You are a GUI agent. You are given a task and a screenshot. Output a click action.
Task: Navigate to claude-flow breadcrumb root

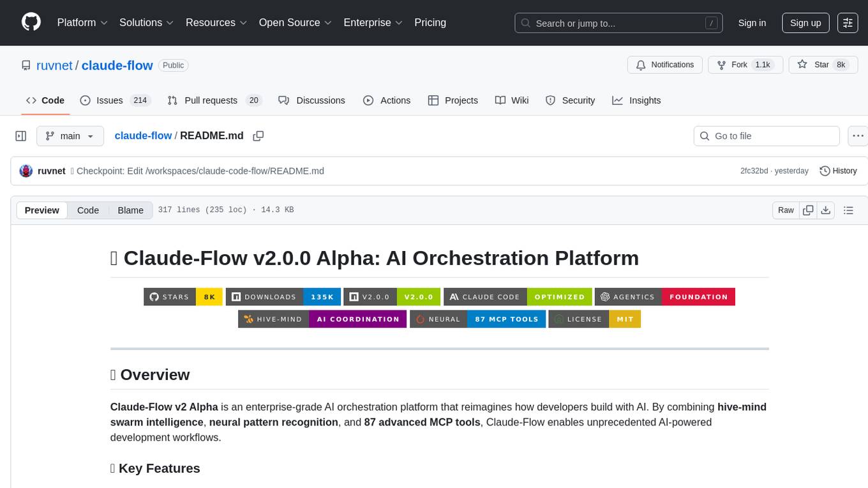pos(143,136)
